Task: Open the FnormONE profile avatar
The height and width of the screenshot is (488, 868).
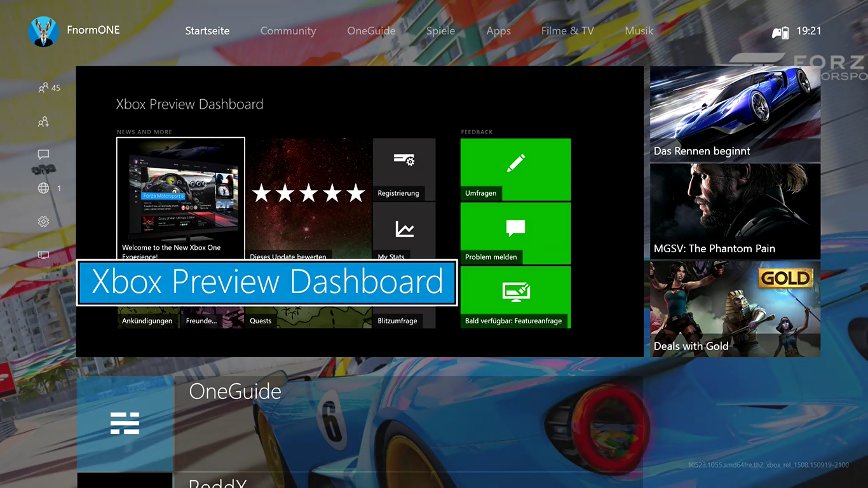Action: click(x=43, y=31)
